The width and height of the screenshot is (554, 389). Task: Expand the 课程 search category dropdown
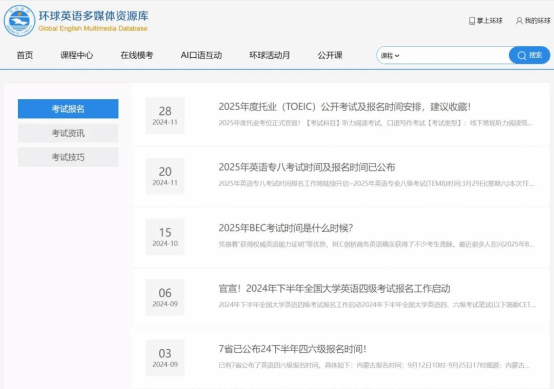[x=390, y=55]
